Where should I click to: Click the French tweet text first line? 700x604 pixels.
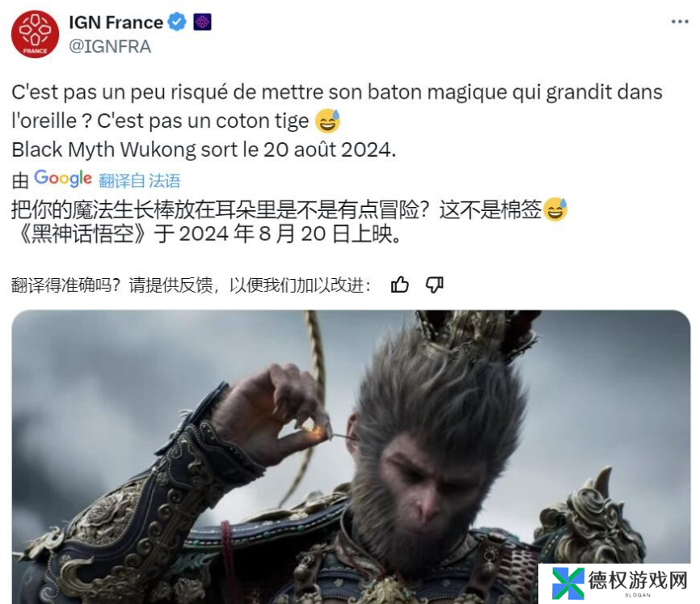[337, 92]
